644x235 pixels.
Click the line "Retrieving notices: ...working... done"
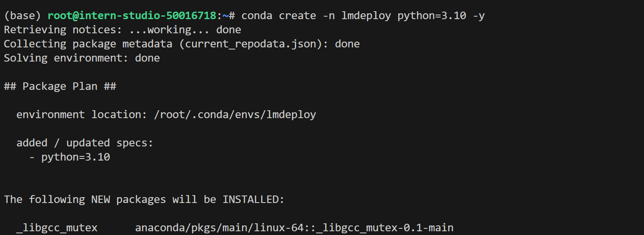pos(122,30)
